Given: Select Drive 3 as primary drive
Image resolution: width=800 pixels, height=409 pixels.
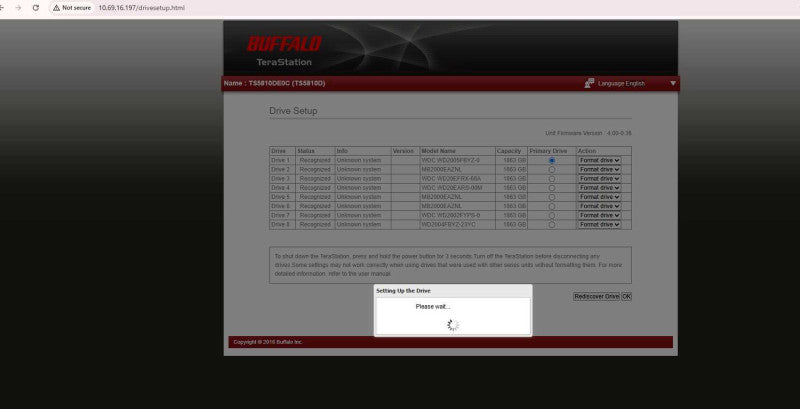Looking at the screenshot, I should point(552,178).
